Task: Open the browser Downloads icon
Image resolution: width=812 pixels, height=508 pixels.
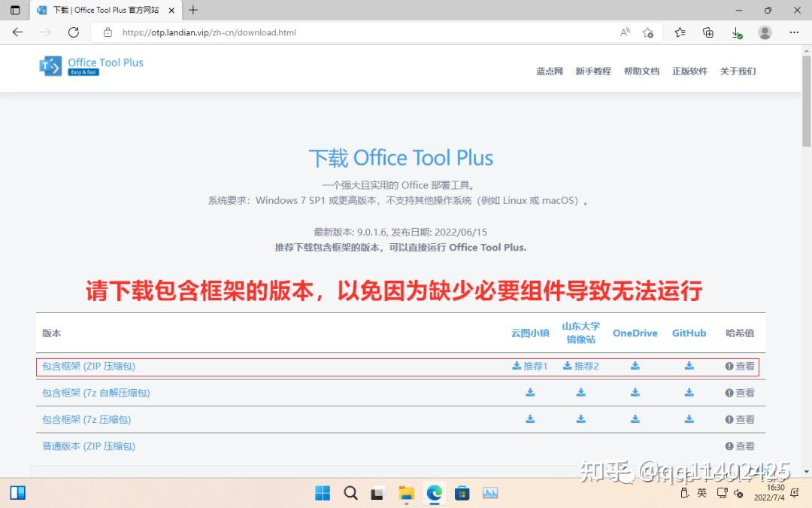Action: [x=735, y=33]
